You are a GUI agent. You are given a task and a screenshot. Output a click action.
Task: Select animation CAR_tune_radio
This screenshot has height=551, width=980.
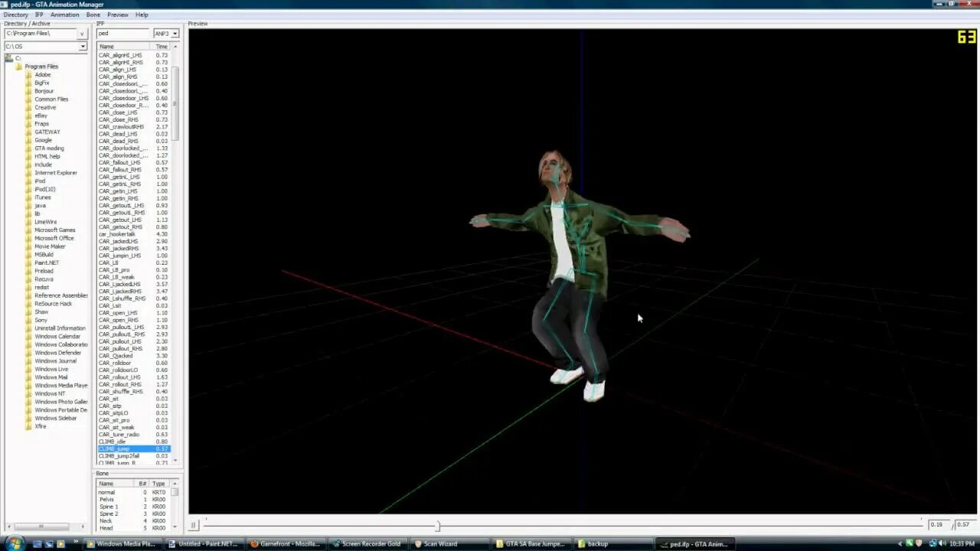click(x=134, y=435)
